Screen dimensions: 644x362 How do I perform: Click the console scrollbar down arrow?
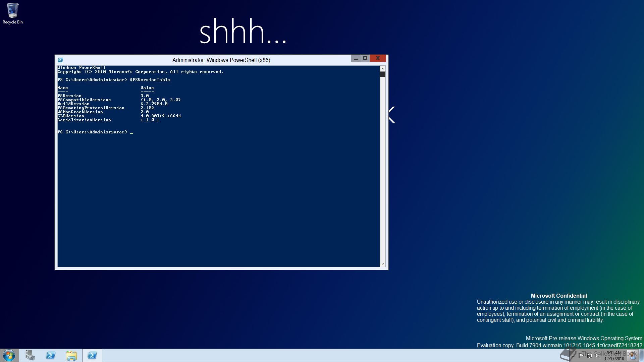pyautogui.click(x=383, y=264)
